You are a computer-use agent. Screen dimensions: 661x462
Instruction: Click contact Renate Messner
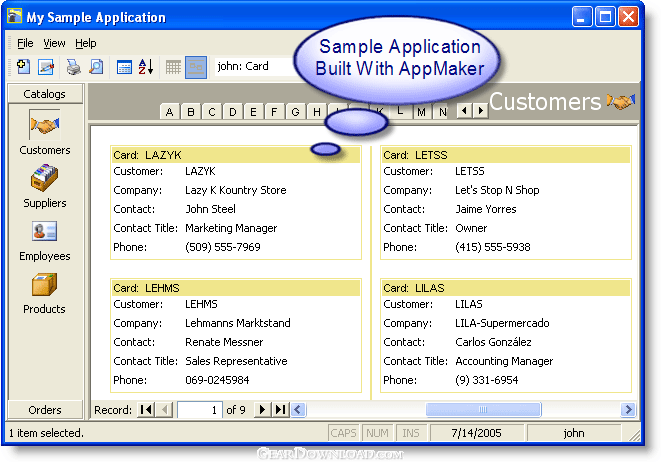click(x=224, y=342)
